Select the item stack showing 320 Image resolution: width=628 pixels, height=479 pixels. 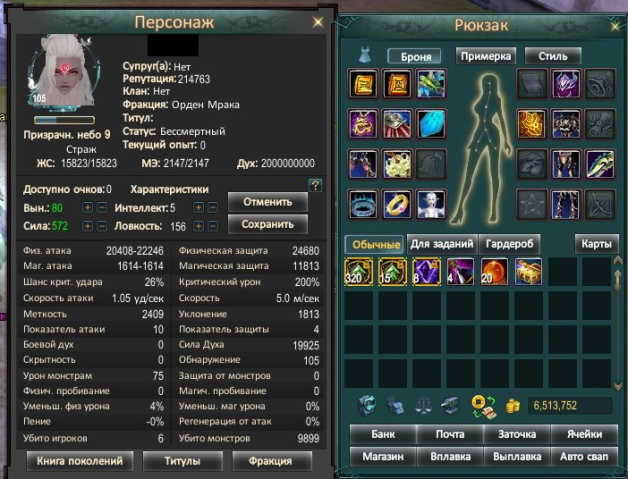358,272
